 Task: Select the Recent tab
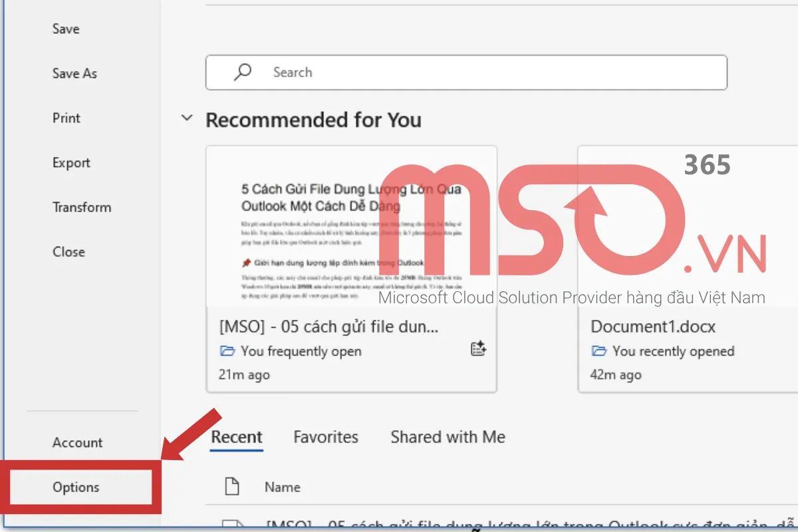(x=237, y=437)
